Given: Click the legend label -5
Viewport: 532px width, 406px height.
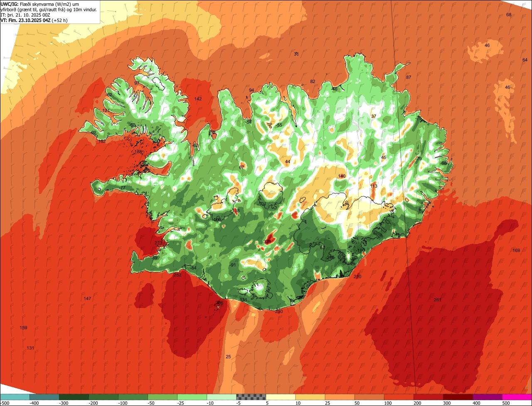Looking at the screenshot, I should (x=238, y=403).
